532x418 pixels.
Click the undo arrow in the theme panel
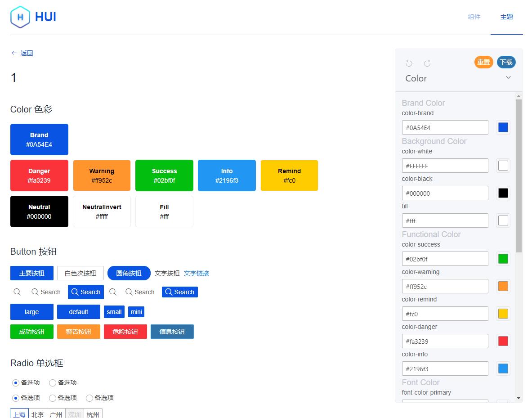point(409,63)
